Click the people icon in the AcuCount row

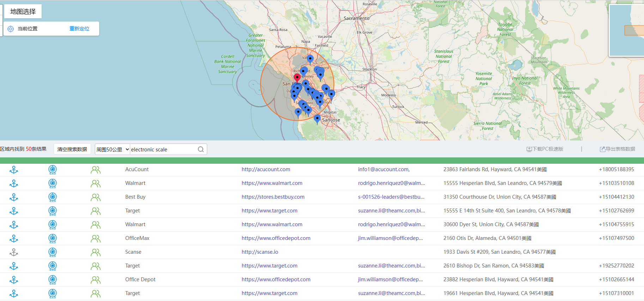pos(96,170)
